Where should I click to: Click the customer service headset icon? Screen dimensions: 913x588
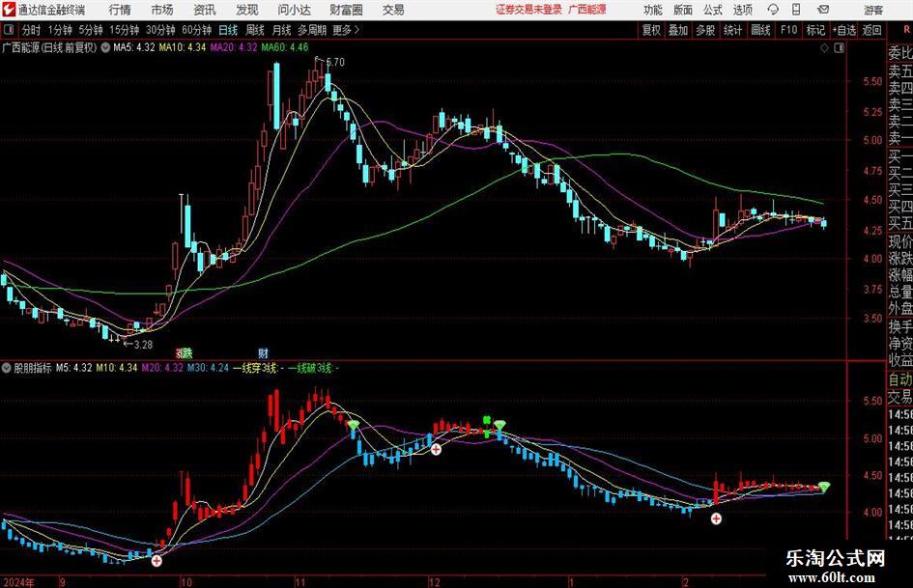[x=773, y=10]
